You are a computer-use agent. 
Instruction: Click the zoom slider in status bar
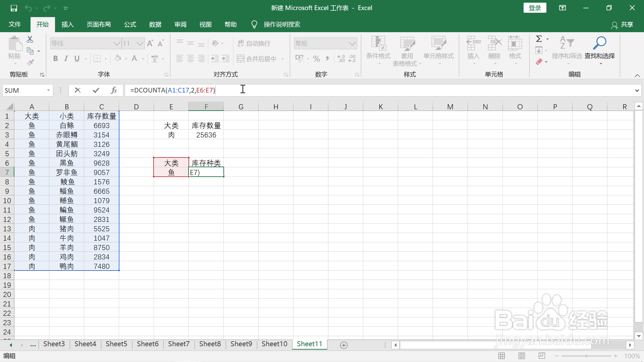586,356
